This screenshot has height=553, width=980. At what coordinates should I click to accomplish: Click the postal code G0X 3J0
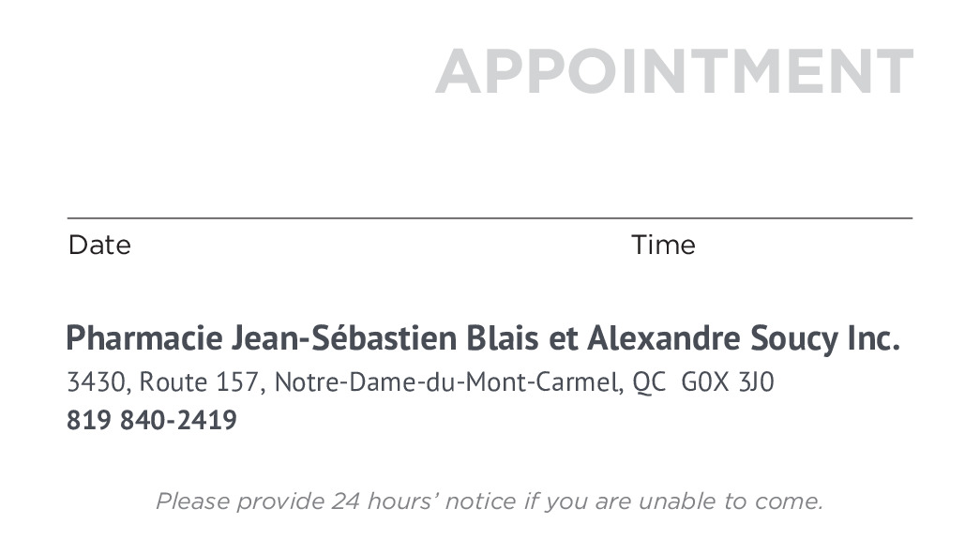point(728,382)
